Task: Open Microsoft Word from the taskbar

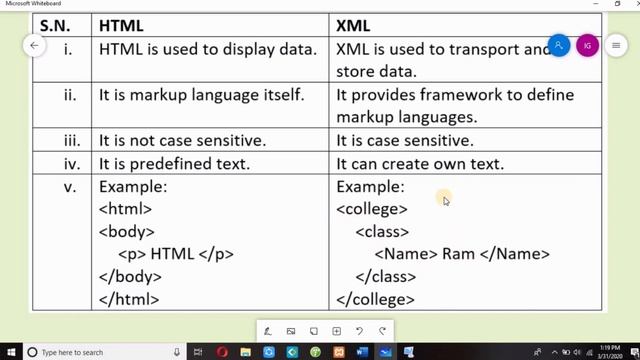Action: click(362, 352)
